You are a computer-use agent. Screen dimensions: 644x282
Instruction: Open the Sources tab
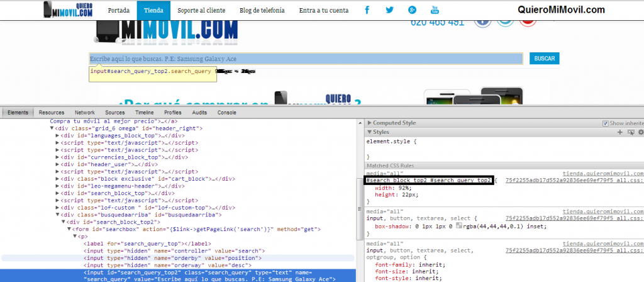(x=115, y=112)
